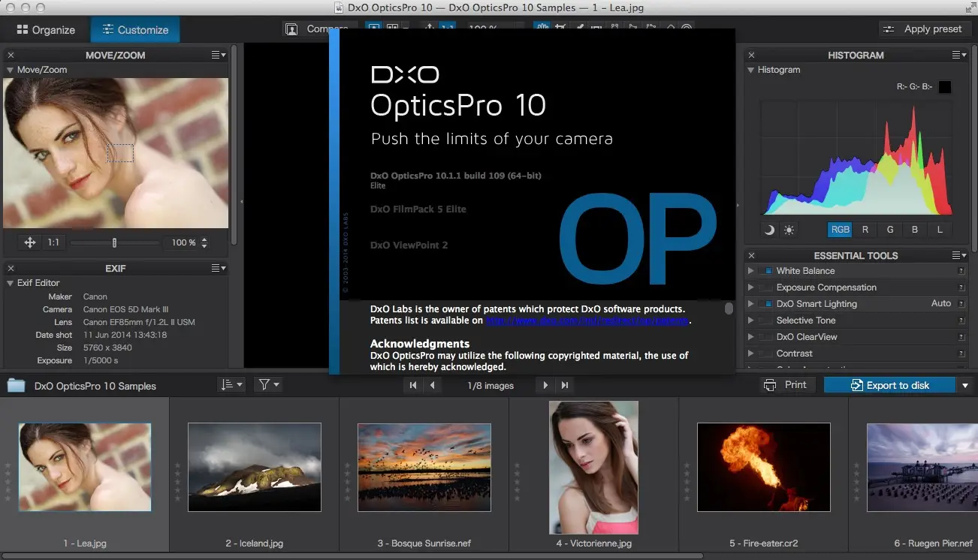
Task: Open help for White Balance
Action: pos(961,271)
